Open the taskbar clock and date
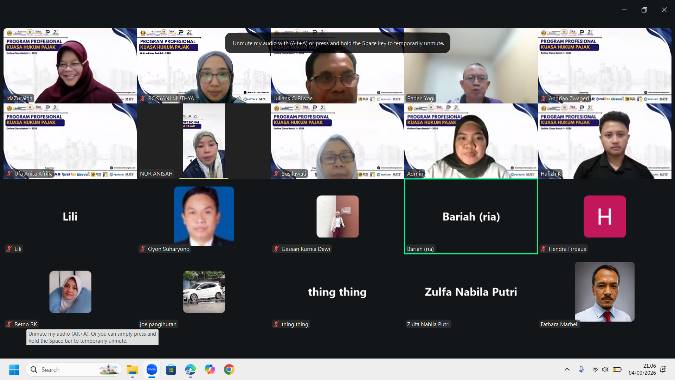The height and width of the screenshot is (380, 675). coord(642,370)
